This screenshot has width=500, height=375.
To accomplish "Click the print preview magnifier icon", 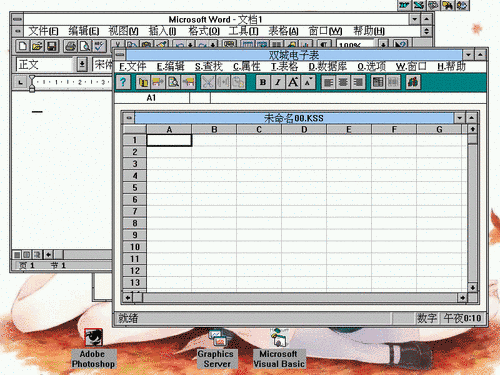I will click(173, 82).
